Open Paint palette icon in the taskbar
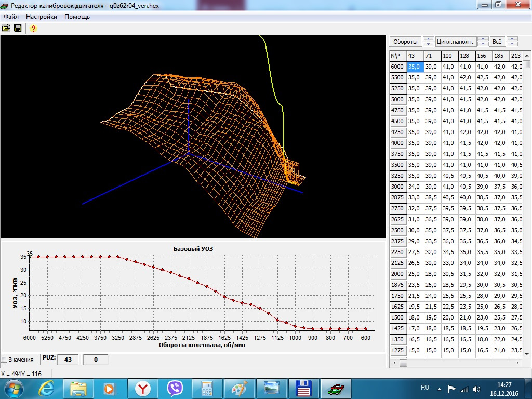532x399 pixels. (240, 388)
